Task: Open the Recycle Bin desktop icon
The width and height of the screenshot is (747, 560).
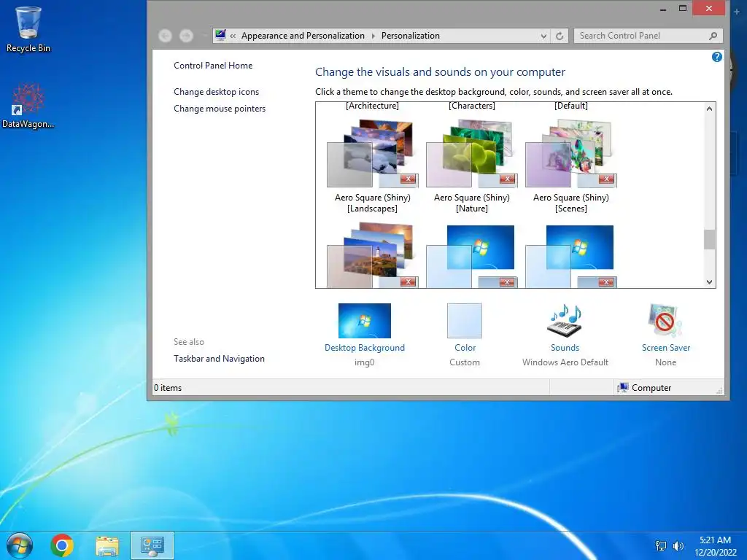Action: tap(28, 28)
